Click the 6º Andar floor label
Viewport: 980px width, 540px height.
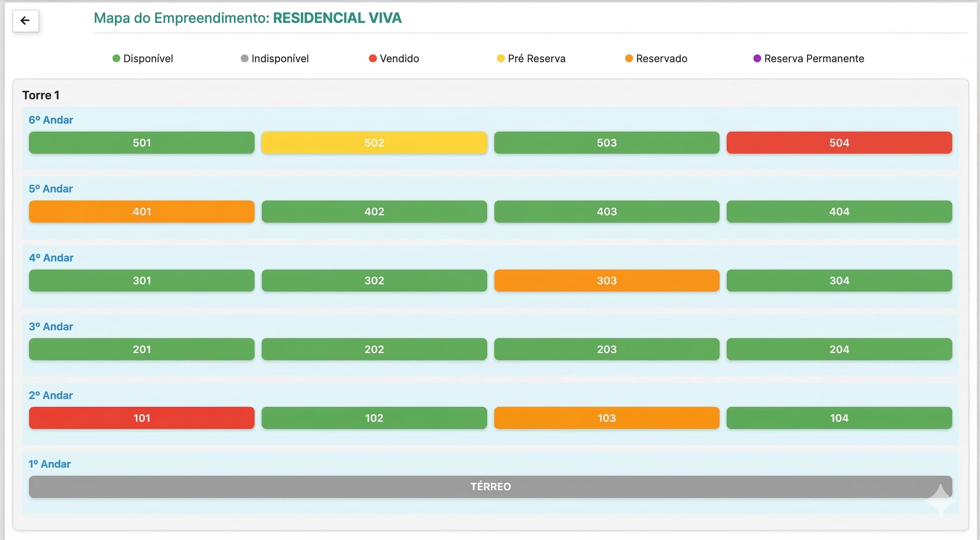pyautogui.click(x=51, y=120)
